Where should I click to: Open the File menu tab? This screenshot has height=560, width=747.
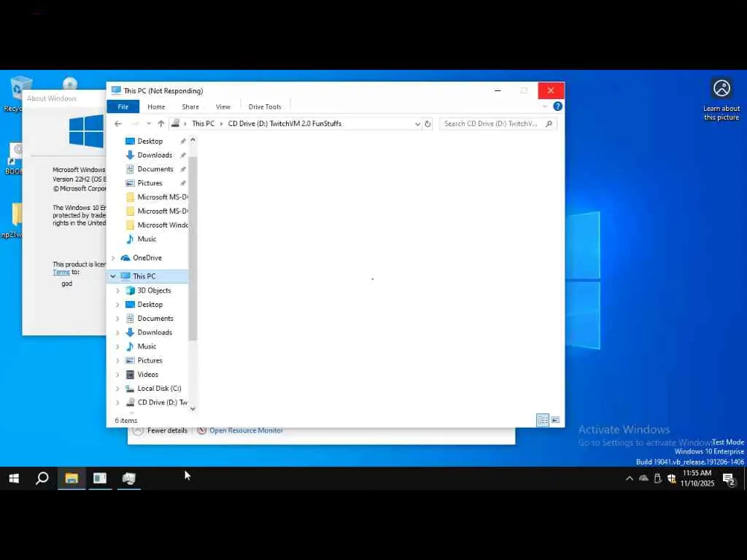(x=123, y=106)
